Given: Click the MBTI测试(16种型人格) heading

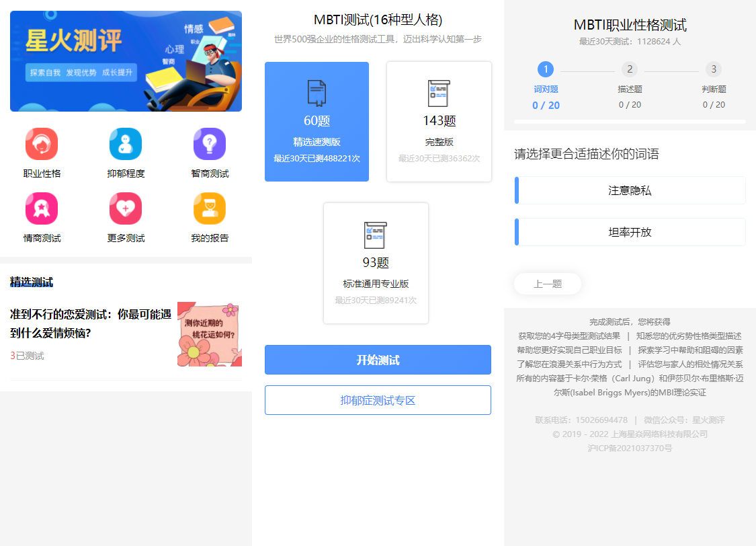Looking at the screenshot, I should pos(378,19).
